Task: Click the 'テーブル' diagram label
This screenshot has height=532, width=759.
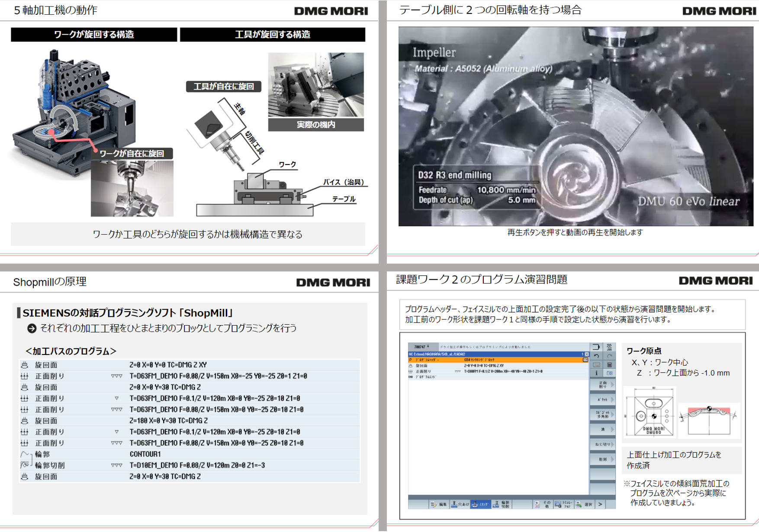Action: coord(344,199)
